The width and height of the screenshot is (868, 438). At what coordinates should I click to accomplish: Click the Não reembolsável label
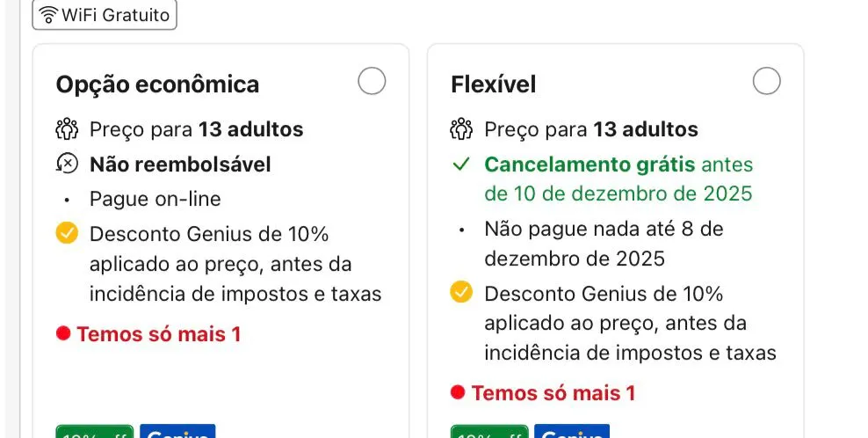(180, 164)
